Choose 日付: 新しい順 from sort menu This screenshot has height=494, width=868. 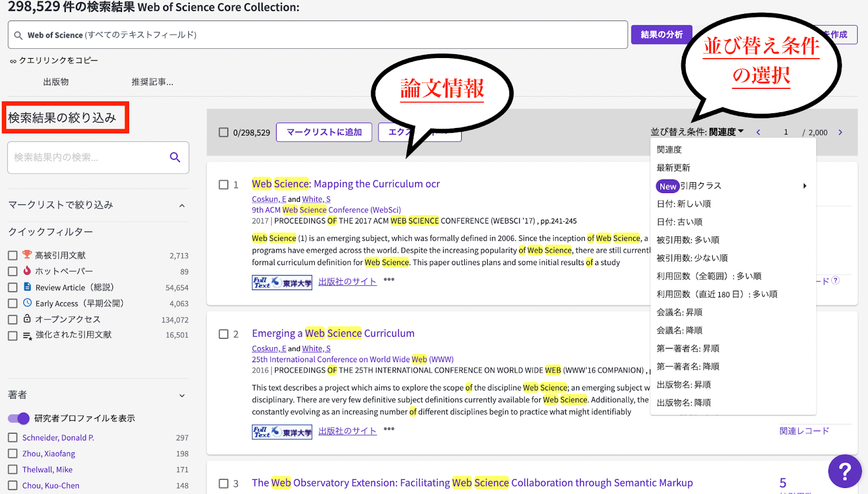684,204
